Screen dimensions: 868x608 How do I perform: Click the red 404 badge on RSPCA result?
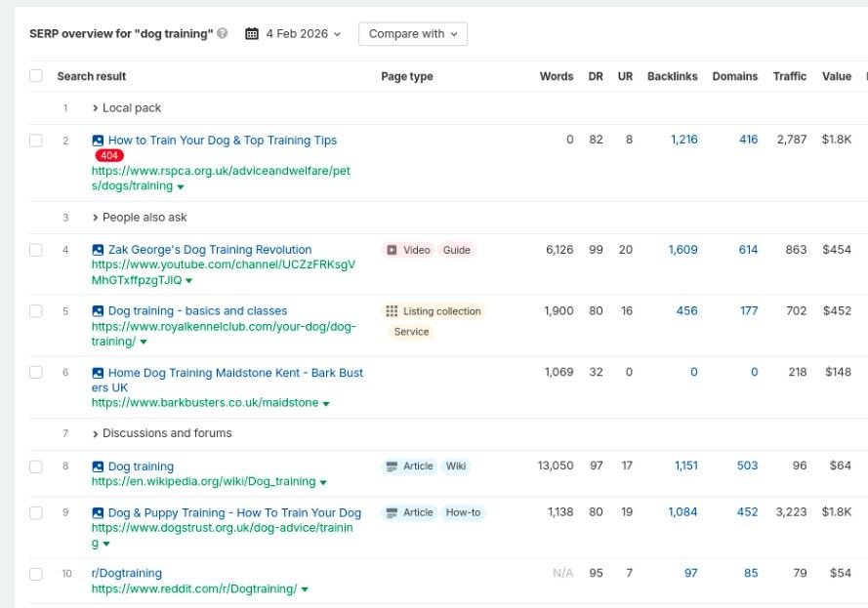pos(109,156)
